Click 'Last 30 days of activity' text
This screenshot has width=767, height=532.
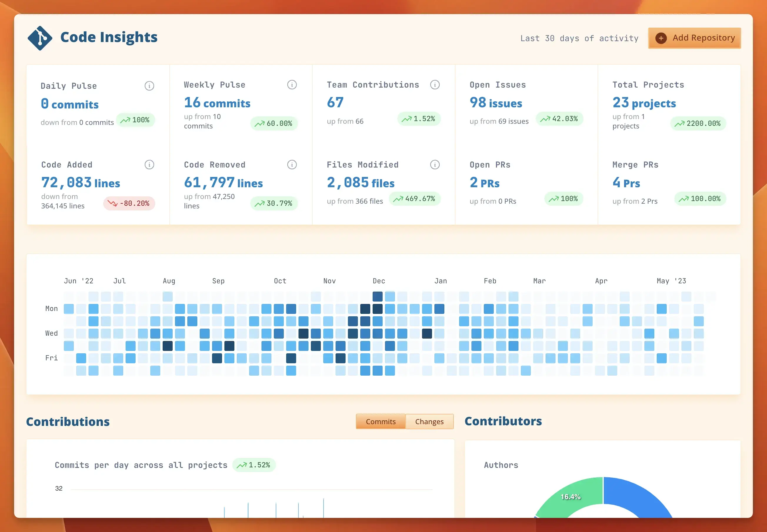click(x=579, y=38)
